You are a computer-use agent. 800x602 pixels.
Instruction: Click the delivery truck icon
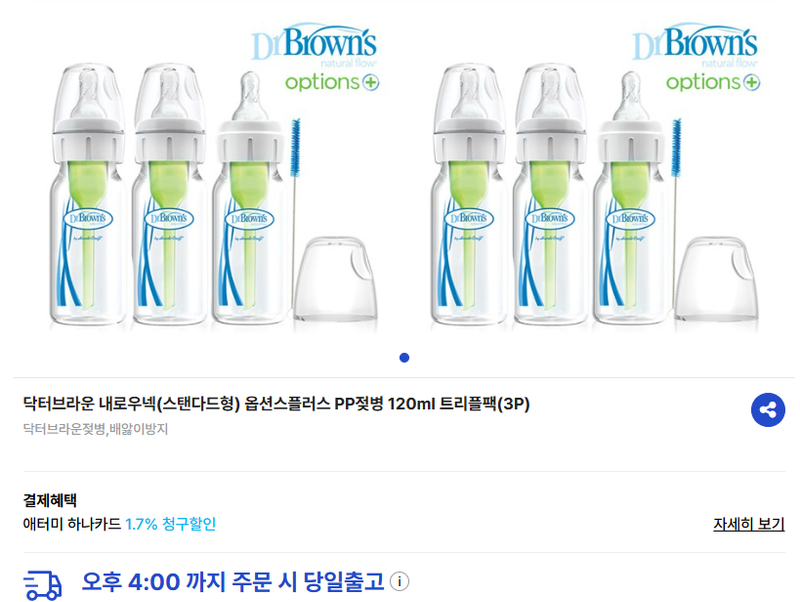[x=42, y=585]
